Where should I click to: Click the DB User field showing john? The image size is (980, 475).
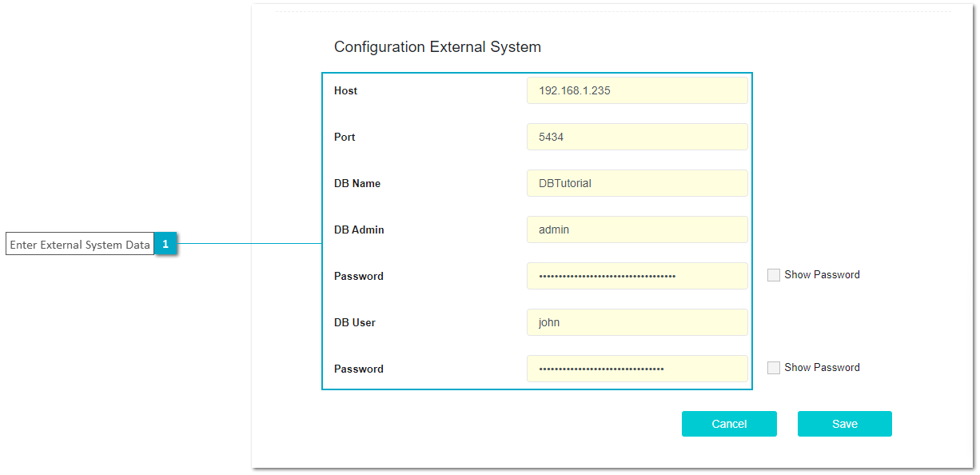coord(637,322)
